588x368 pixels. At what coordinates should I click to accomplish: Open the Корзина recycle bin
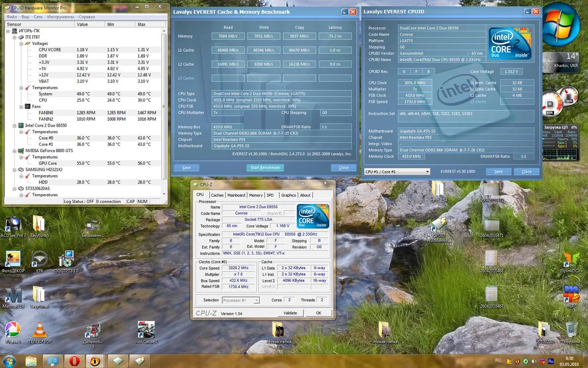(571, 330)
